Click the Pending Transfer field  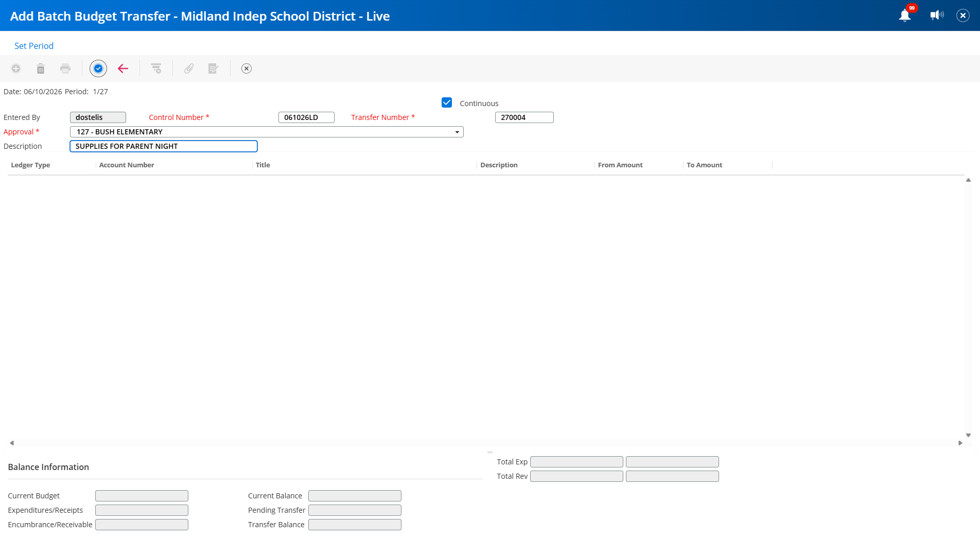355,510
